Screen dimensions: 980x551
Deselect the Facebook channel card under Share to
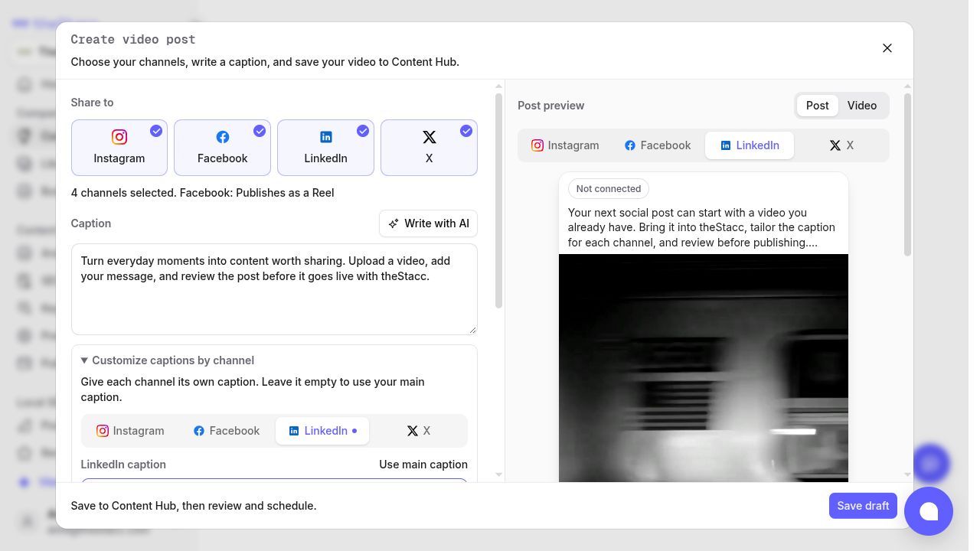(x=223, y=148)
